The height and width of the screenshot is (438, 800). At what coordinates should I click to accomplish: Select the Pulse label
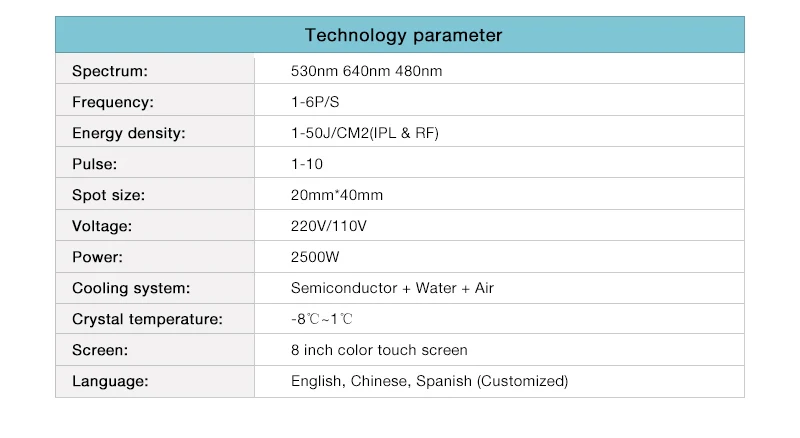click(x=95, y=164)
